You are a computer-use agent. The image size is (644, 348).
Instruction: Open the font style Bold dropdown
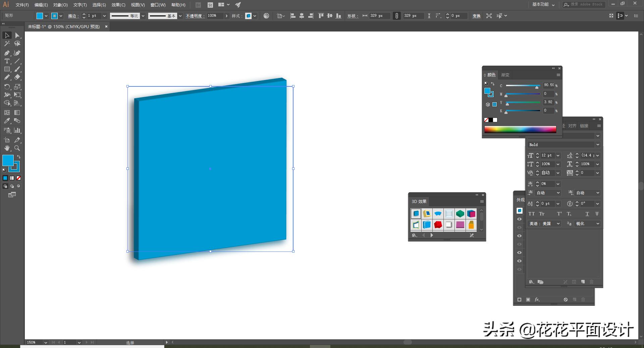598,145
